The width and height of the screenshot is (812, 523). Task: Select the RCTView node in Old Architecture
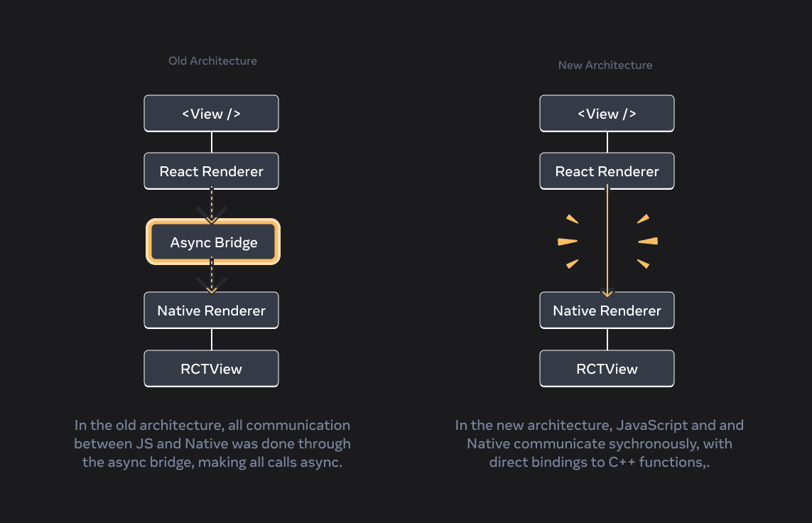click(211, 368)
